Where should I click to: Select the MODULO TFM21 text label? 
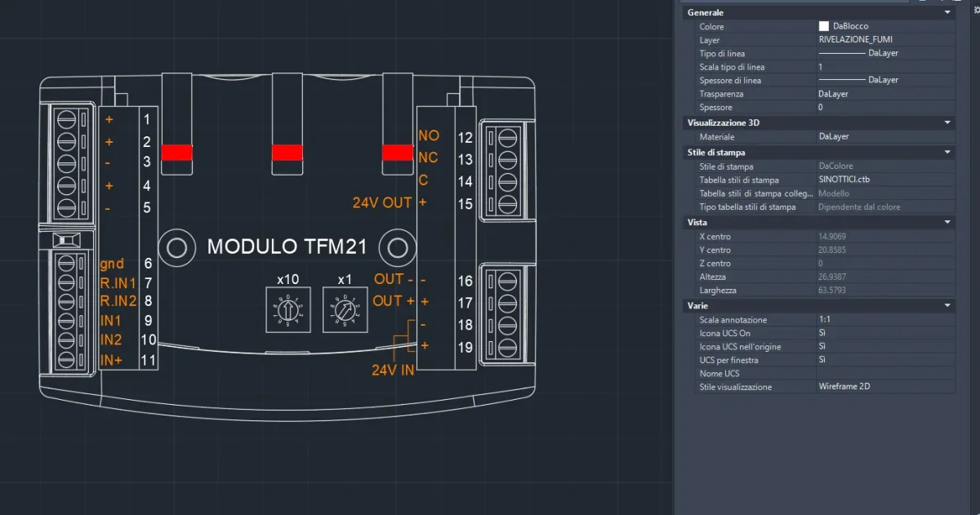coord(287,246)
